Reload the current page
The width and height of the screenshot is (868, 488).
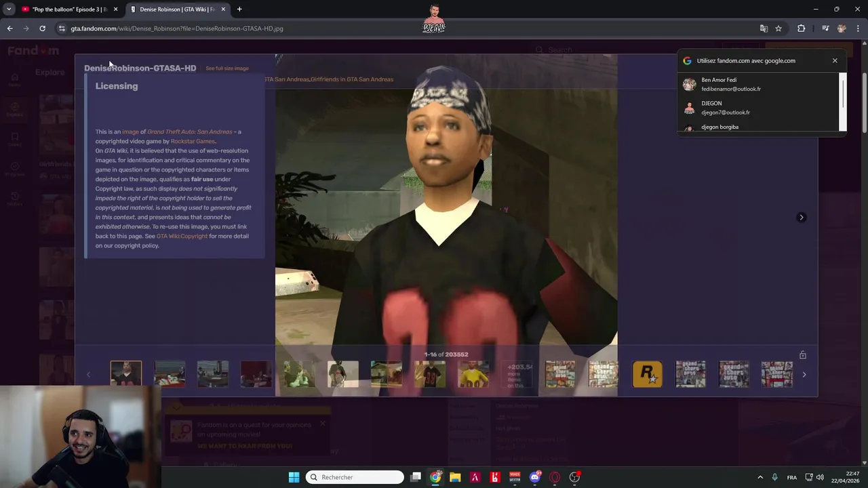42,28
